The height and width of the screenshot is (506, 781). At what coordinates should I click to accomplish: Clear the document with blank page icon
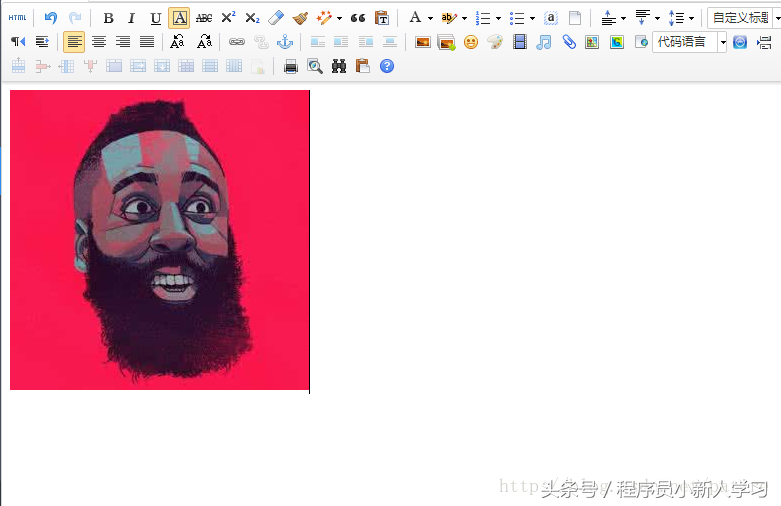pos(575,18)
